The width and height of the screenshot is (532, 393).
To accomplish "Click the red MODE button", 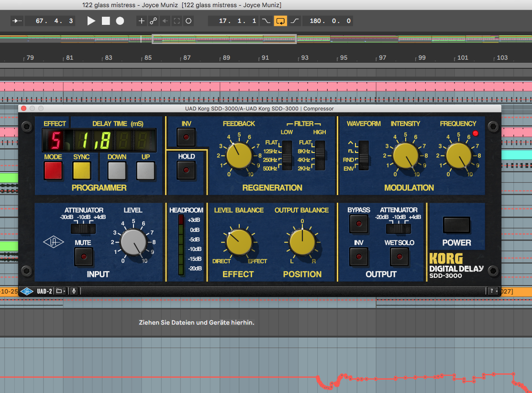I will pos(53,170).
